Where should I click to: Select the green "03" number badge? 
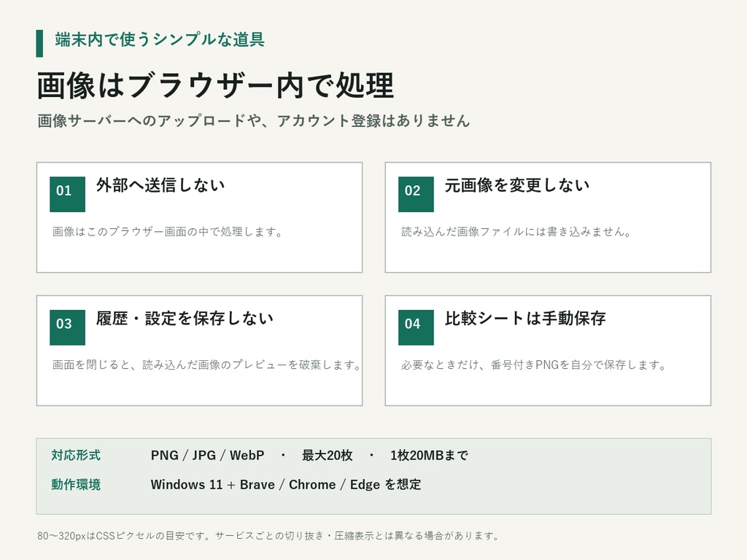click(x=68, y=327)
